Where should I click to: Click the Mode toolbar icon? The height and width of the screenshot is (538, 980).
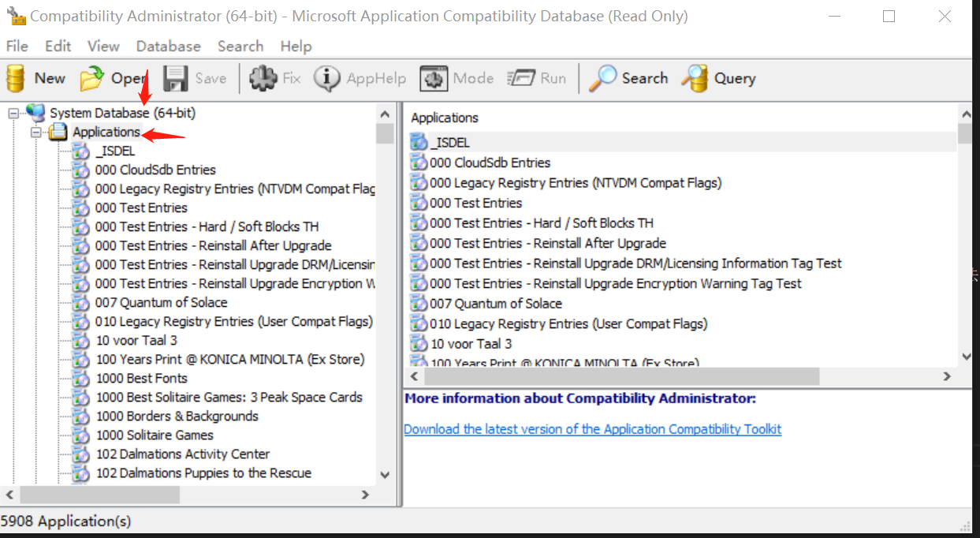[434, 78]
